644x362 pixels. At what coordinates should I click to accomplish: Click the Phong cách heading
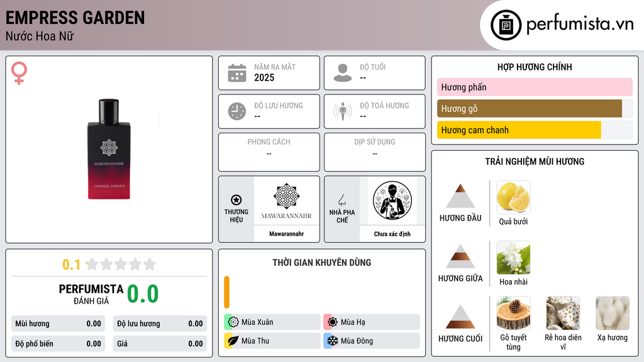[x=269, y=141]
